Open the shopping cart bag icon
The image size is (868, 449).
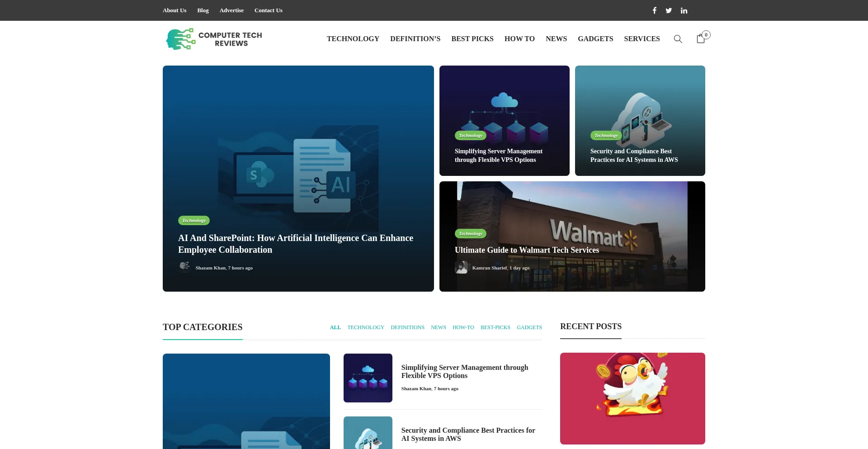[701, 39]
